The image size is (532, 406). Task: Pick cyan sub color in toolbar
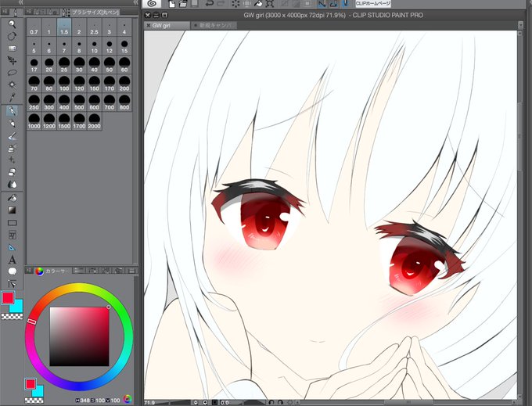(x=18, y=307)
